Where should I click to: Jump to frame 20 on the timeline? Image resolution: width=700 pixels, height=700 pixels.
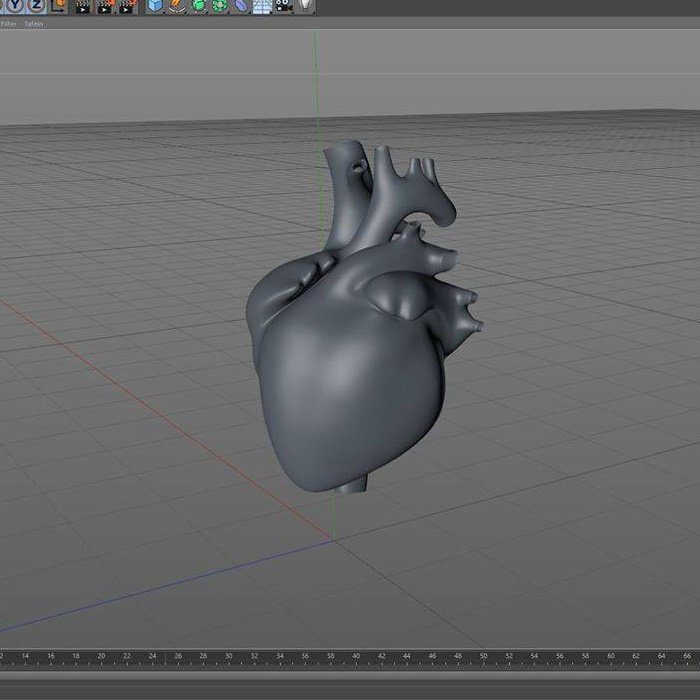click(x=101, y=656)
